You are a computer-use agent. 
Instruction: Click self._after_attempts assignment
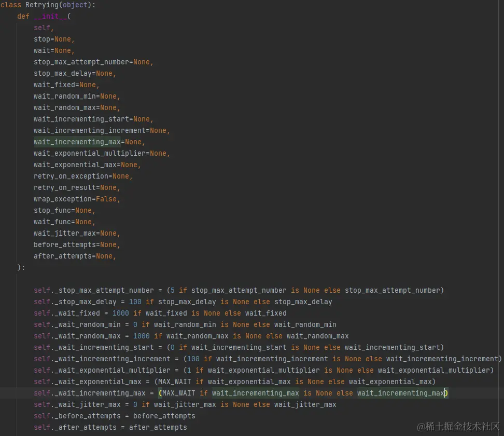coord(110,427)
